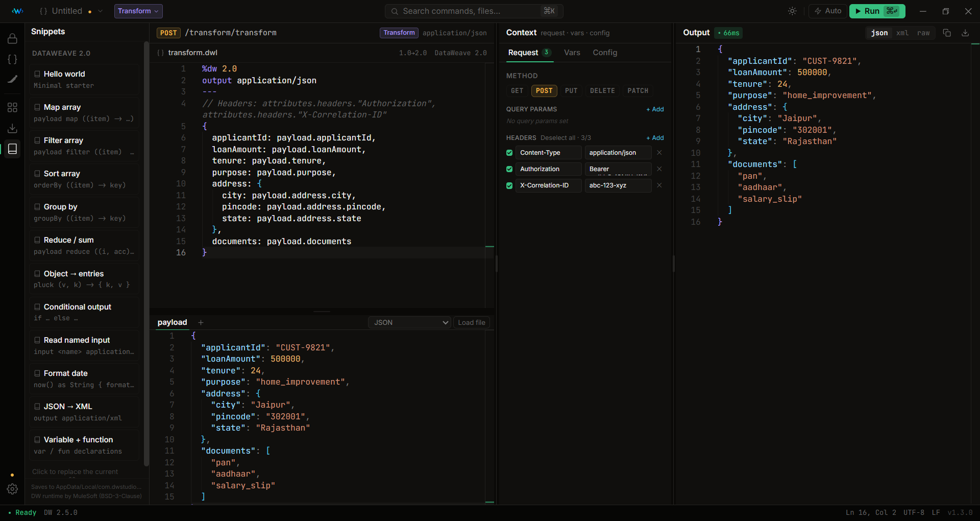Select the payload input tab
980x521 pixels.
tap(172, 322)
